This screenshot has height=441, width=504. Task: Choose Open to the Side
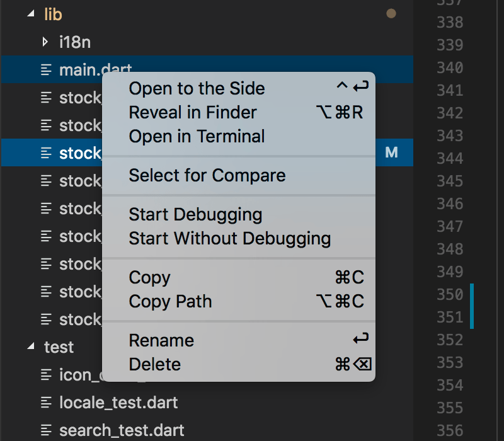197,89
